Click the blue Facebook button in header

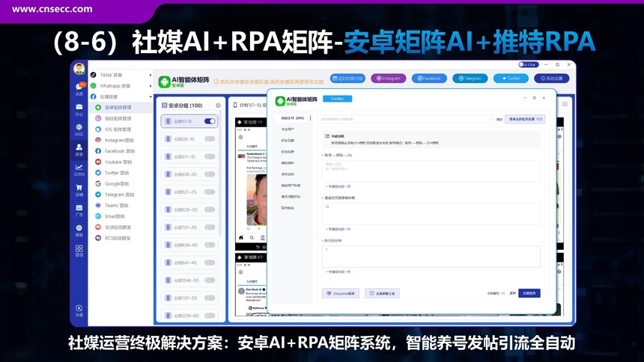point(429,79)
